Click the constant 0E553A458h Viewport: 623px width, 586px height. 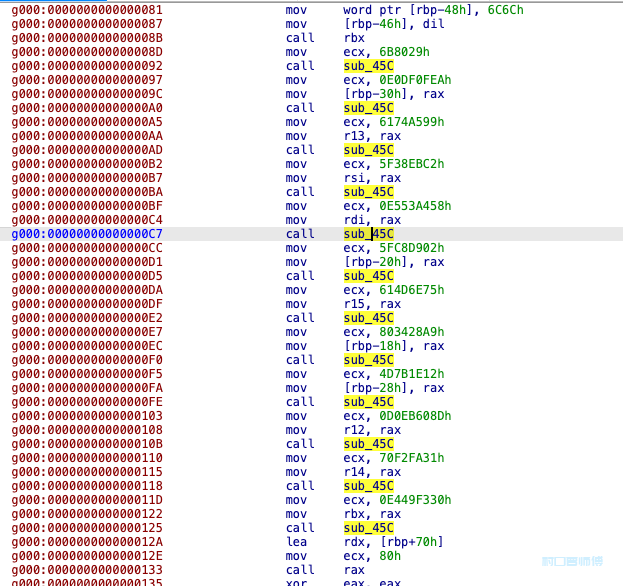coord(415,206)
